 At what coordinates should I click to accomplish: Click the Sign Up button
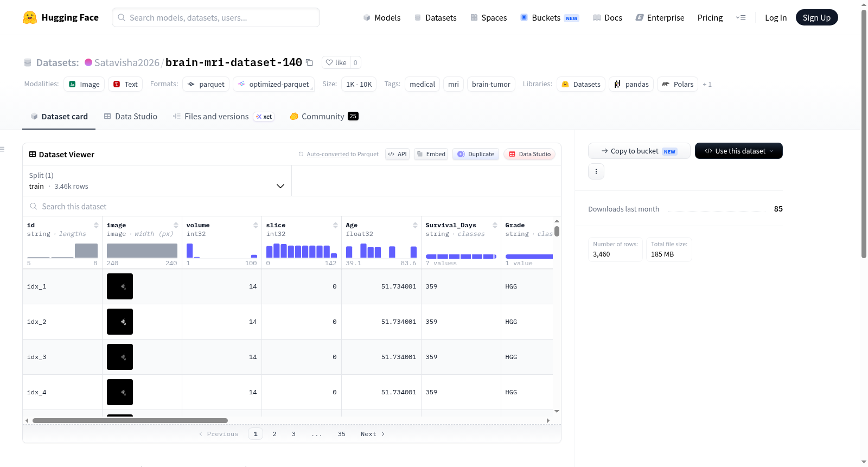pos(816,17)
